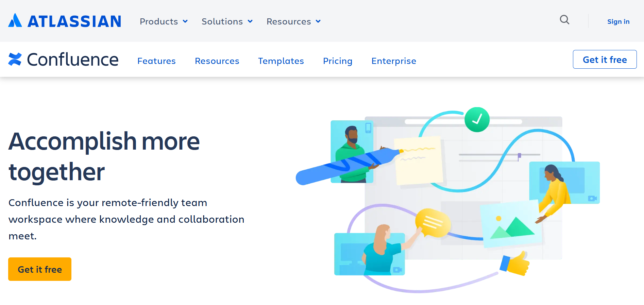Click the Confluence logo icon
Screen dimensions: 644x305
click(x=15, y=60)
